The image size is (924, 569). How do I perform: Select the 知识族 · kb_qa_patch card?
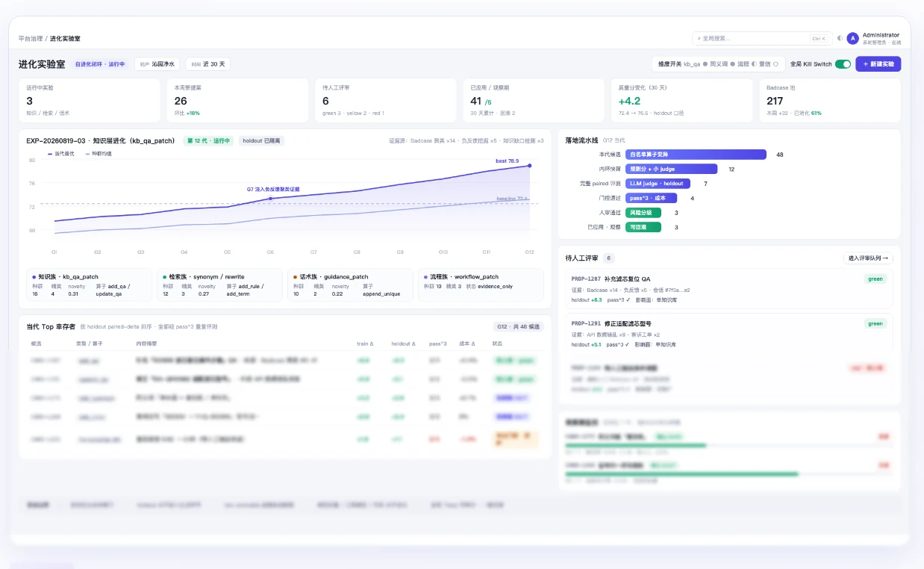point(89,284)
